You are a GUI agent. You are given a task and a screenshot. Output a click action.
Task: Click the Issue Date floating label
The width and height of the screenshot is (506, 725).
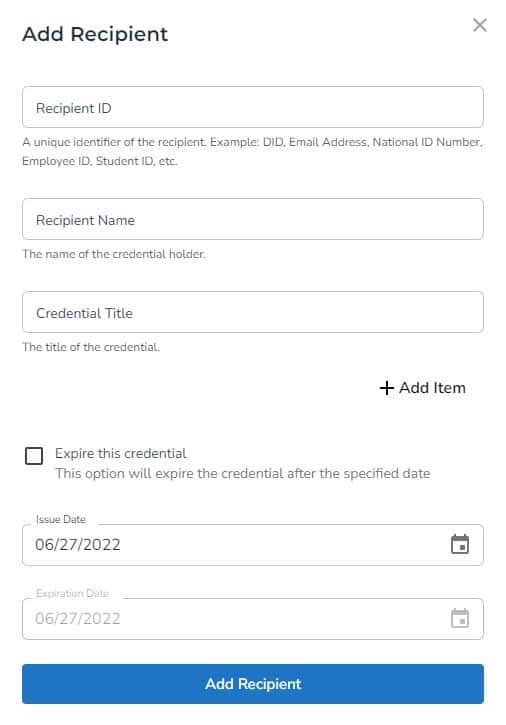[61, 519]
